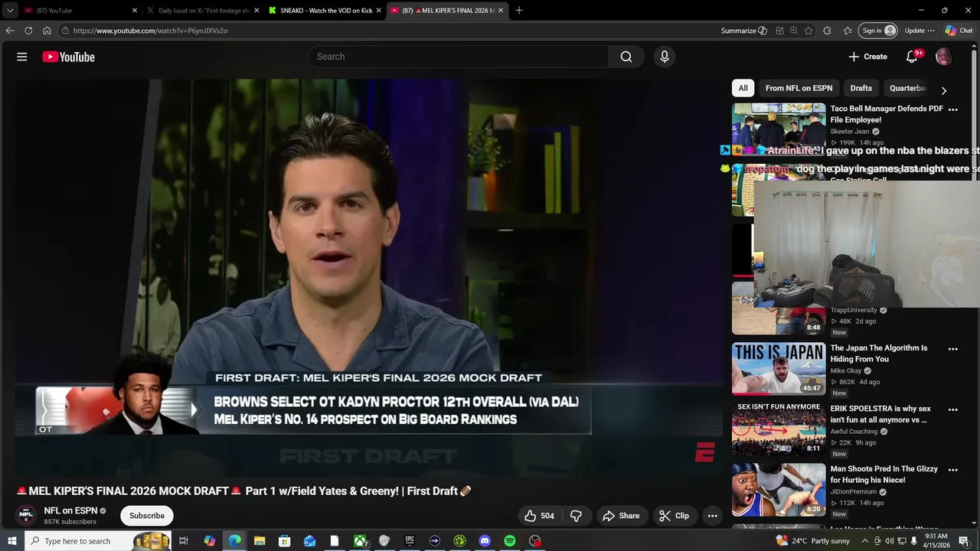The image size is (980, 551).
Task: Open the tab search dropdown arrow
Action: click(x=10, y=11)
